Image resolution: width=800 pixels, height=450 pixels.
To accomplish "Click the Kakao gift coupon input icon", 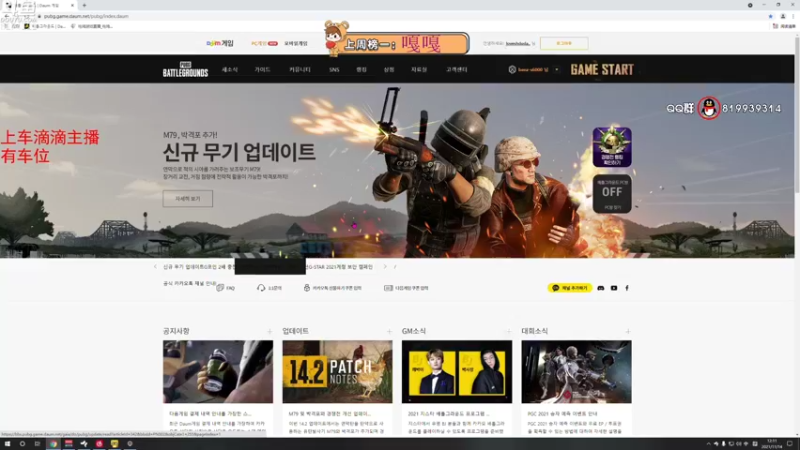I will coord(307,288).
